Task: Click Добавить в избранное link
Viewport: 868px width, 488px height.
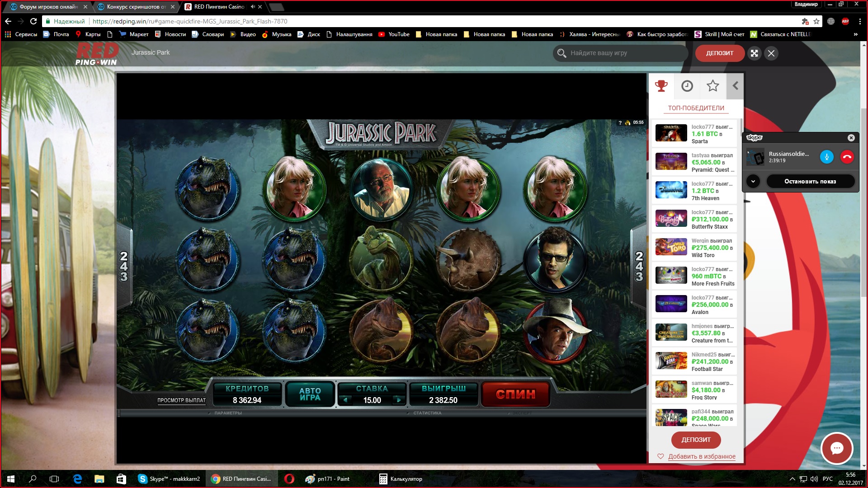Action: (x=702, y=456)
